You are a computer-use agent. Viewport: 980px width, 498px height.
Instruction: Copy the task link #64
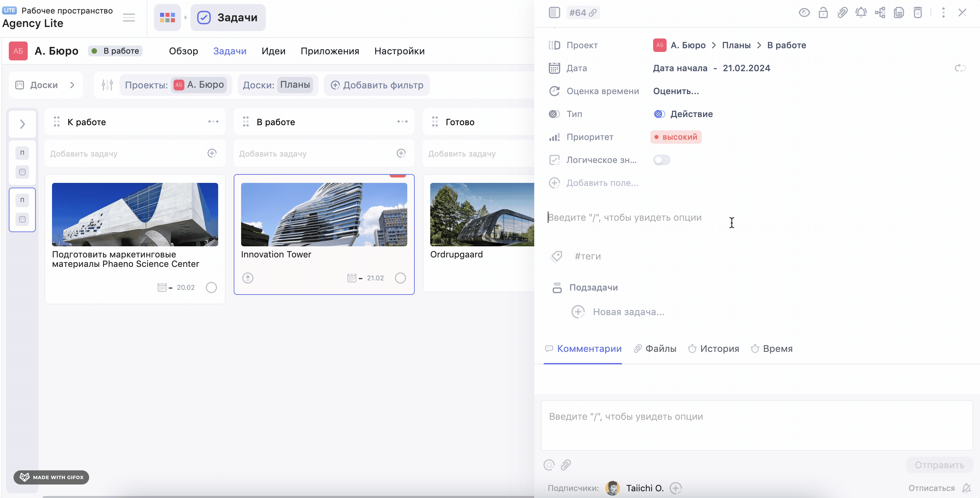(x=583, y=12)
